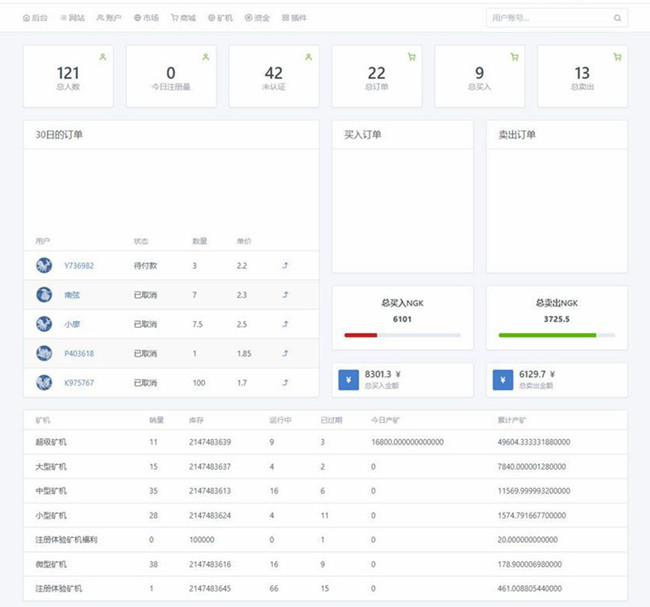650x607 pixels.
Task: Go to the 资金 navigation item
Action: click(257, 18)
